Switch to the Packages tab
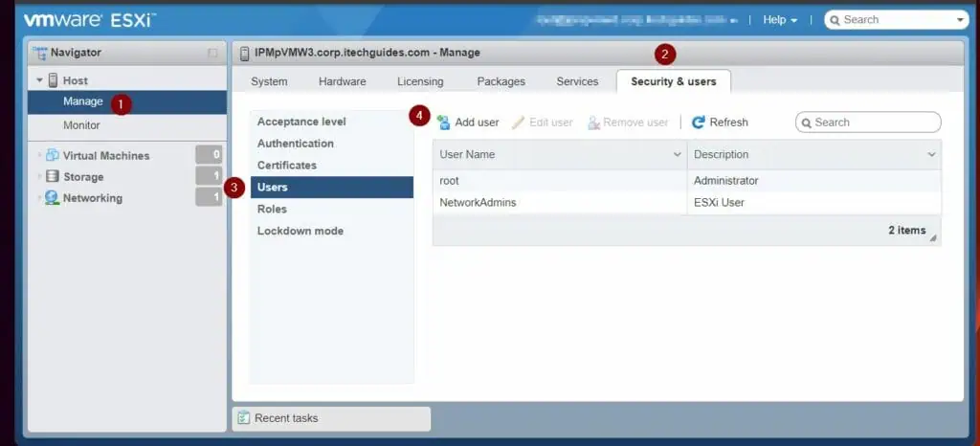Image resolution: width=980 pixels, height=446 pixels. [x=501, y=81]
